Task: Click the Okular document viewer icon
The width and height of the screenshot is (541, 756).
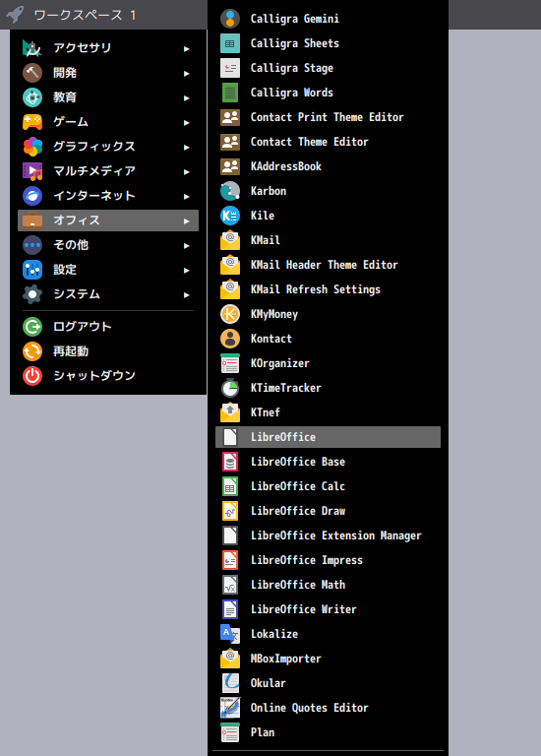Action: pos(230,683)
